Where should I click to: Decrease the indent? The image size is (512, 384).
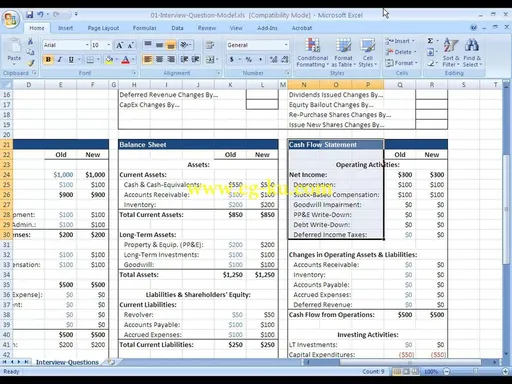(x=184, y=60)
